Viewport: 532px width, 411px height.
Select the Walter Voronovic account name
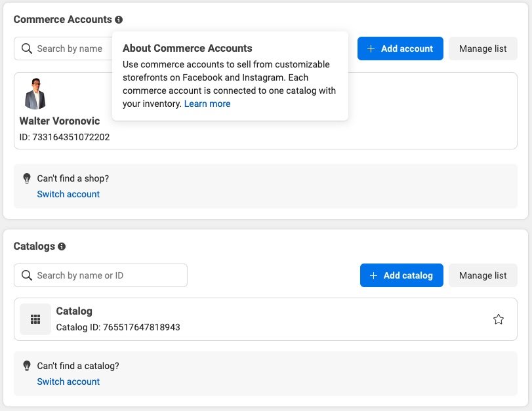point(59,121)
